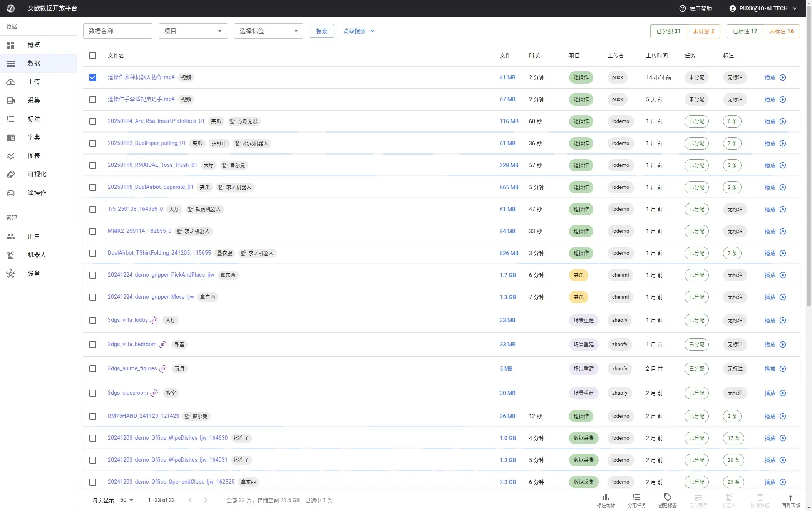Open the 20250116_RMAIDAL_Toss_Trash_01 file link
This screenshot has height=511, width=812.
tap(152, 165)
